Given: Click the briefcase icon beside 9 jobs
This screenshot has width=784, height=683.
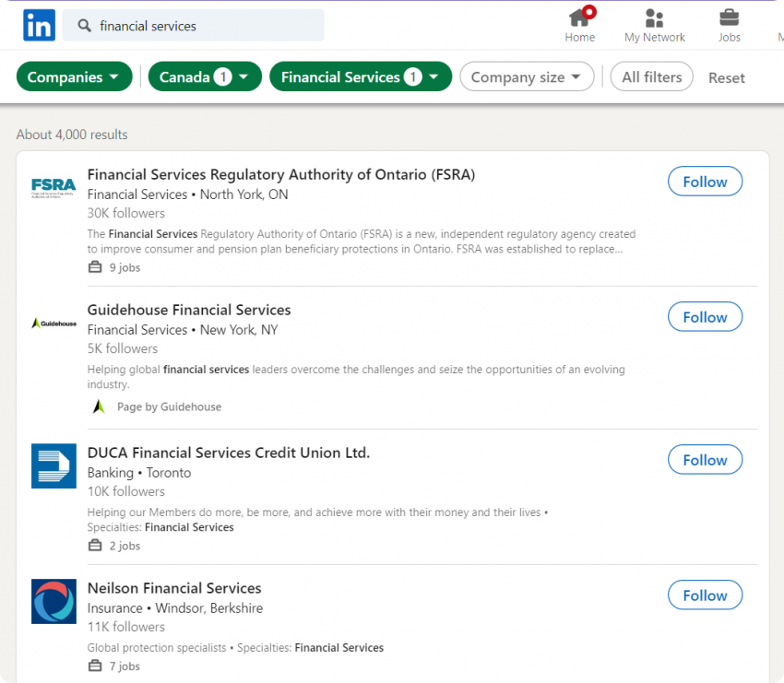Looking at the screenshot, I should [95, 267].
